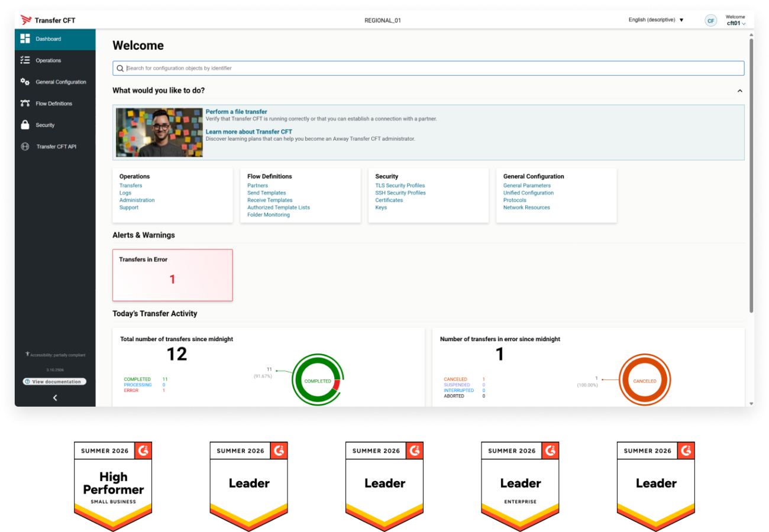Click the REGIONAL_01 instance name

pos(383,20)
